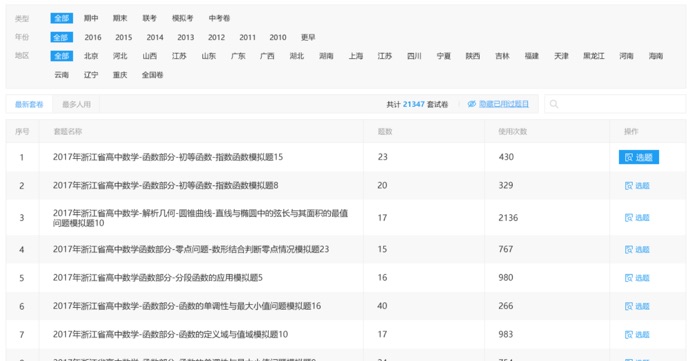Select 全部 in the 地区 filter row
The height and width of the screenshot is (361, 692).
coord(61,56)
